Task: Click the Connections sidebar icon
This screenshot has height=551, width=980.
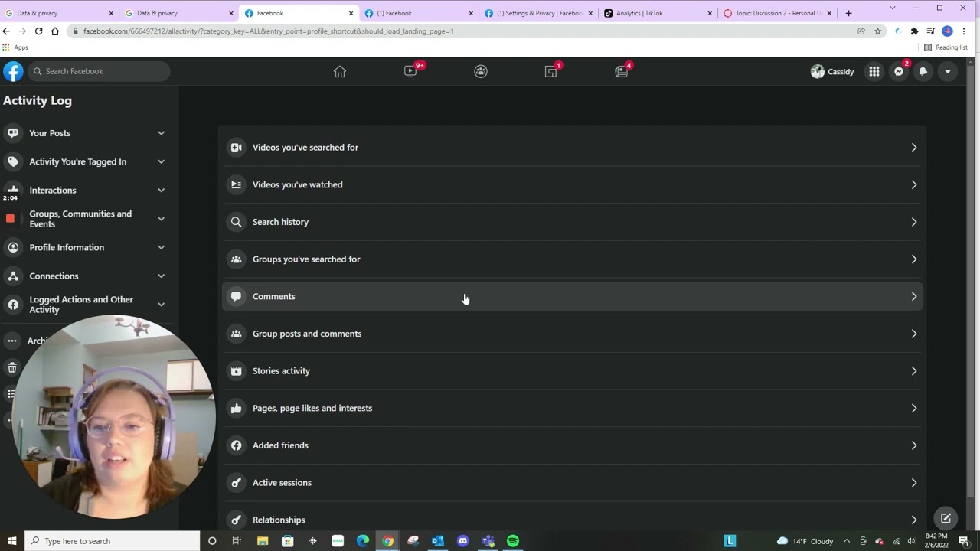Action: click(13, 275)
